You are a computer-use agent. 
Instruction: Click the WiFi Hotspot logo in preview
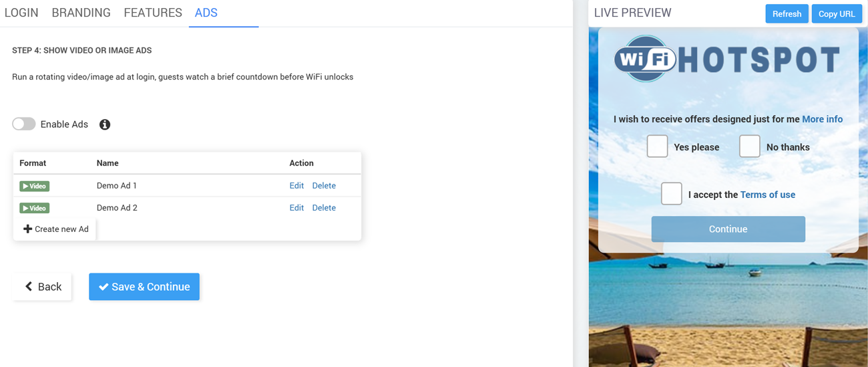[x=726, y=59]
